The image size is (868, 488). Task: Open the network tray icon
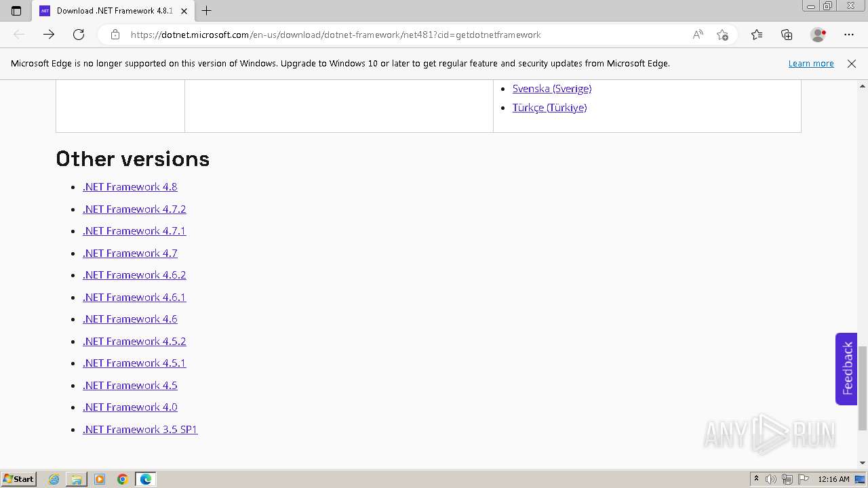pyautogui.click(x=787, y=479)
